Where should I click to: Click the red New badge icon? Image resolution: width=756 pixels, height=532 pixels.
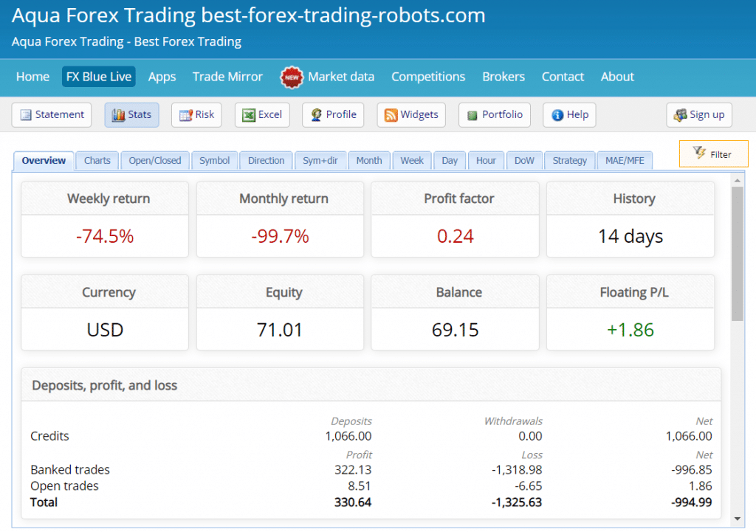pos(292,77)
